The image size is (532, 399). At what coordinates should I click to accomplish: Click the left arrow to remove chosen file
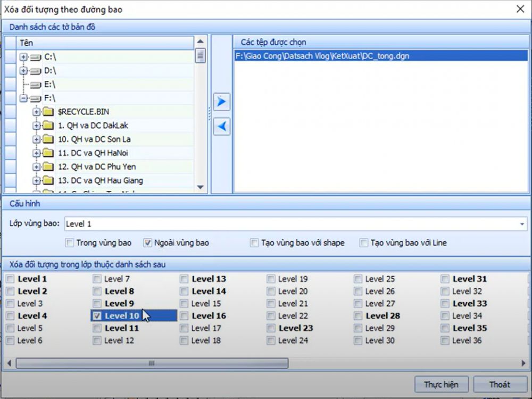tap(221, 127)
